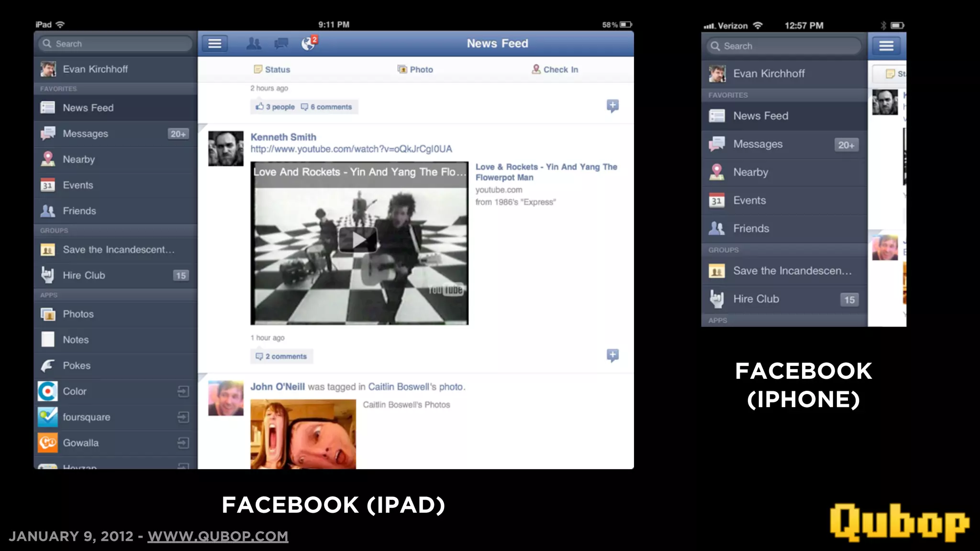Click the iPhone Search field
Screen dimensions: 980x551
(784, 46)
